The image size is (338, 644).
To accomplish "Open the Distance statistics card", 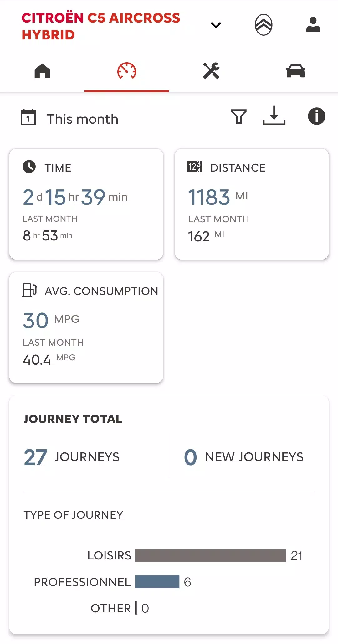I will point(252,204).
